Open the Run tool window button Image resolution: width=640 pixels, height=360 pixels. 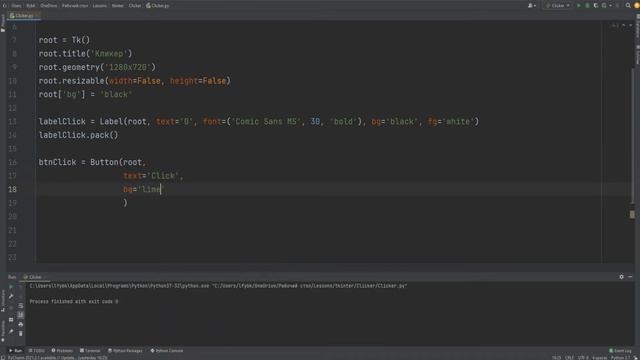pos(16,351)
